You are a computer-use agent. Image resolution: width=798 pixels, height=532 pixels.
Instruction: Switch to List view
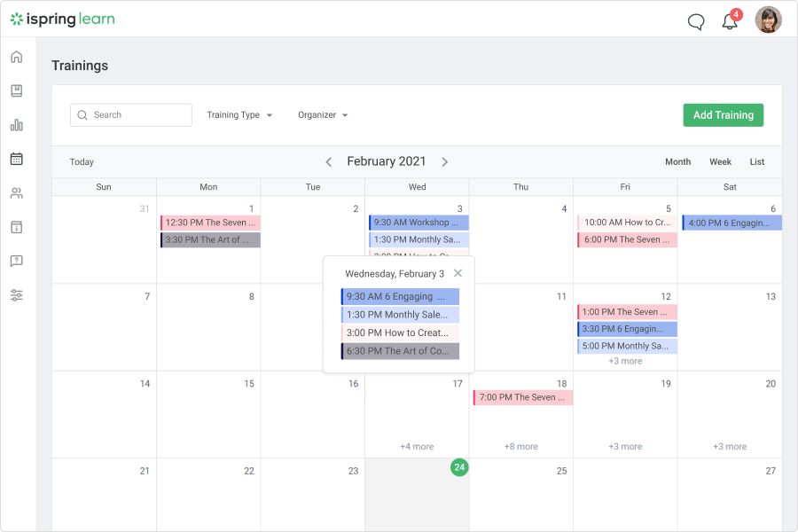click(756, 161)
